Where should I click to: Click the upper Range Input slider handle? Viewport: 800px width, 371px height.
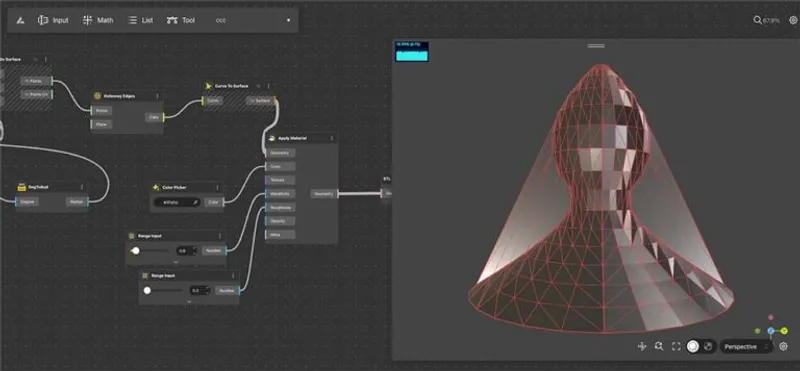pos(136,251)
